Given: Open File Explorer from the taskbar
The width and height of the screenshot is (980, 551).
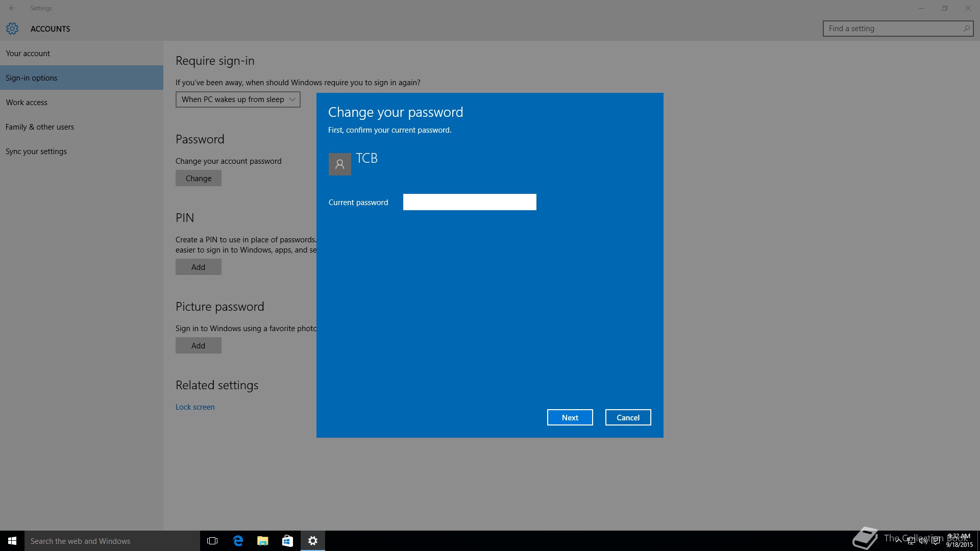Looking at the screenshot, I should (263, 541).
